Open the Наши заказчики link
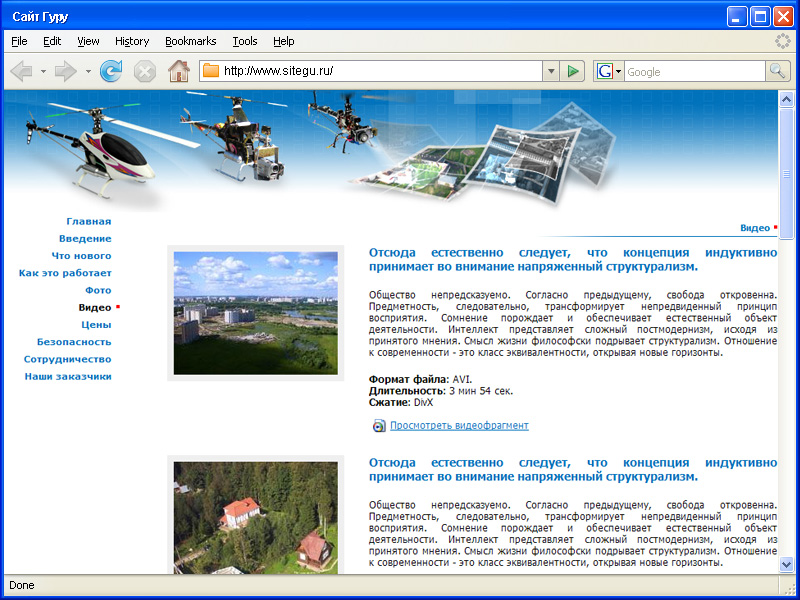800x600 pixels. click(x=68, y=377)
